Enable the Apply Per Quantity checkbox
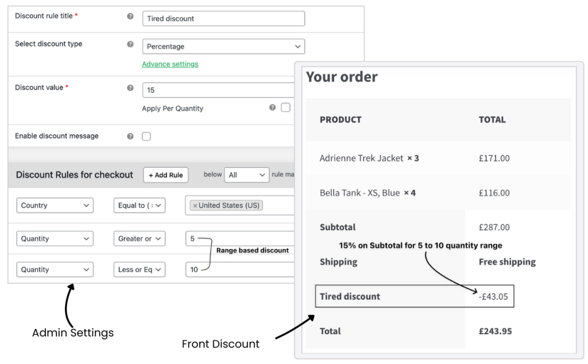588x364 pixels. (x=285, y=107)
